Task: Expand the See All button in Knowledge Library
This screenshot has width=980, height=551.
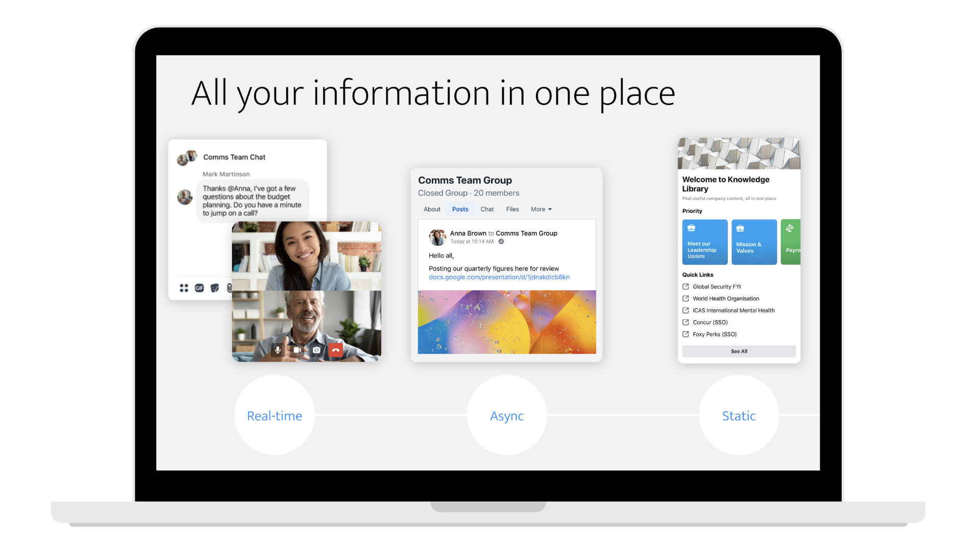Action: pyautogui.click(x=739, y=351)
